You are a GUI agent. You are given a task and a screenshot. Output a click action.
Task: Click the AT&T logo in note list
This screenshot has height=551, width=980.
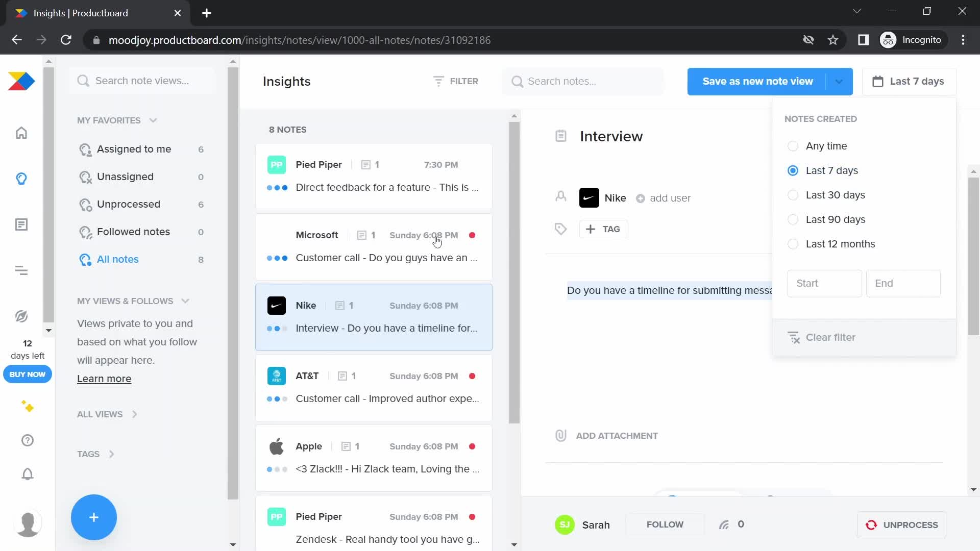[x=277, y=376]
